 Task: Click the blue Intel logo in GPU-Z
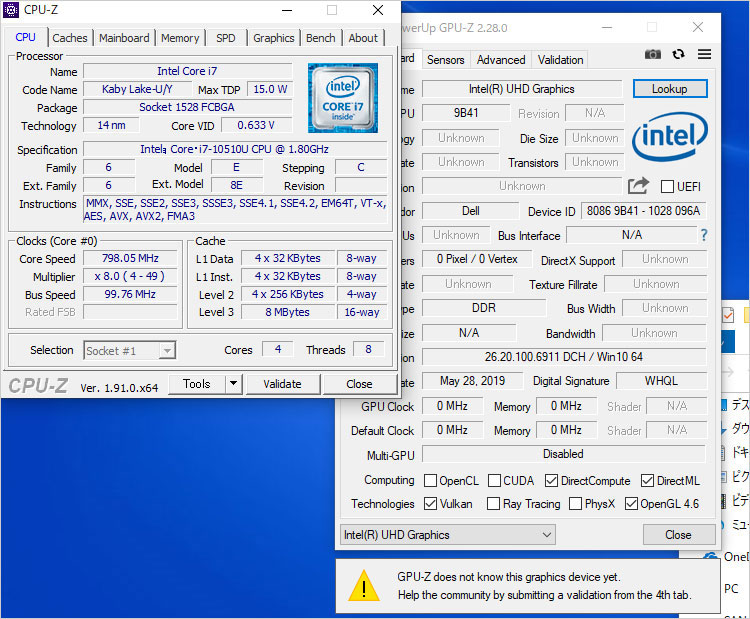tap(670, 137)
